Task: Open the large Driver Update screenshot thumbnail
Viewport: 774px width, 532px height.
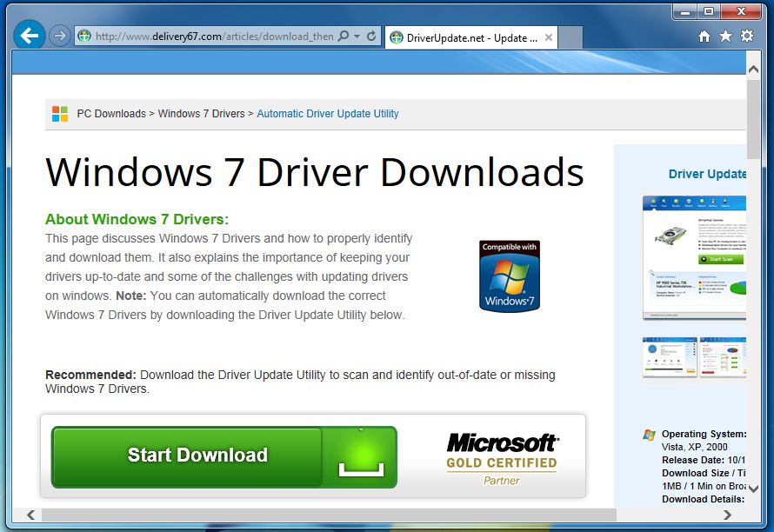Action: point(694,257)
